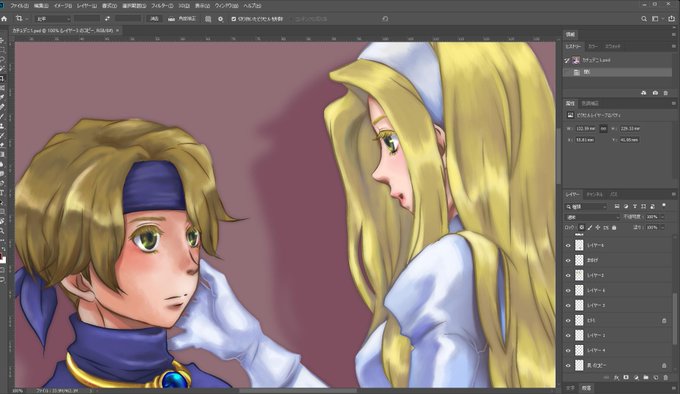Open the Properties panel flyout menu
The image size is (680, 394).
coord(674,103)
